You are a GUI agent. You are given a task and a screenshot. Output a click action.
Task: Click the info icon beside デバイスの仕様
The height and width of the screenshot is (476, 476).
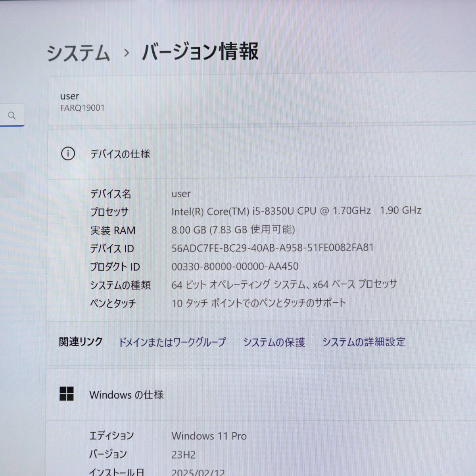tap(68, 154)
